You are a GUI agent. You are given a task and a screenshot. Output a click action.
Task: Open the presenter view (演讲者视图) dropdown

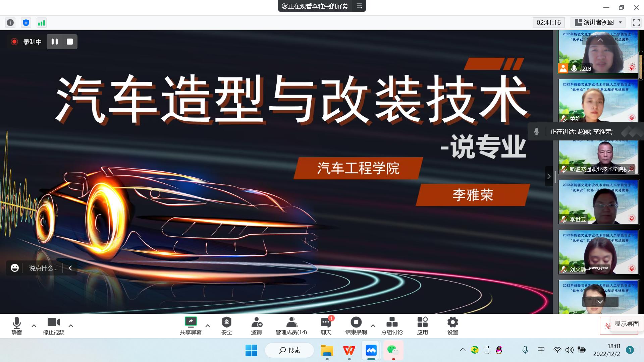point(598,22)
